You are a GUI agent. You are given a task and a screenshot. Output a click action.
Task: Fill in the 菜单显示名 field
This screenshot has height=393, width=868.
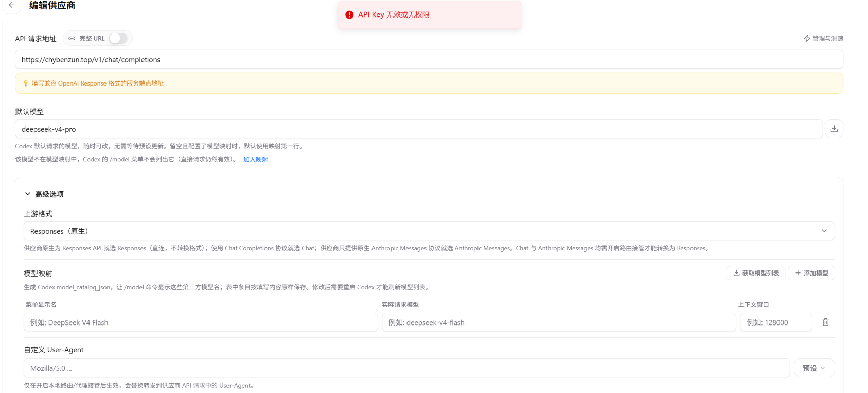coord(201,322)
